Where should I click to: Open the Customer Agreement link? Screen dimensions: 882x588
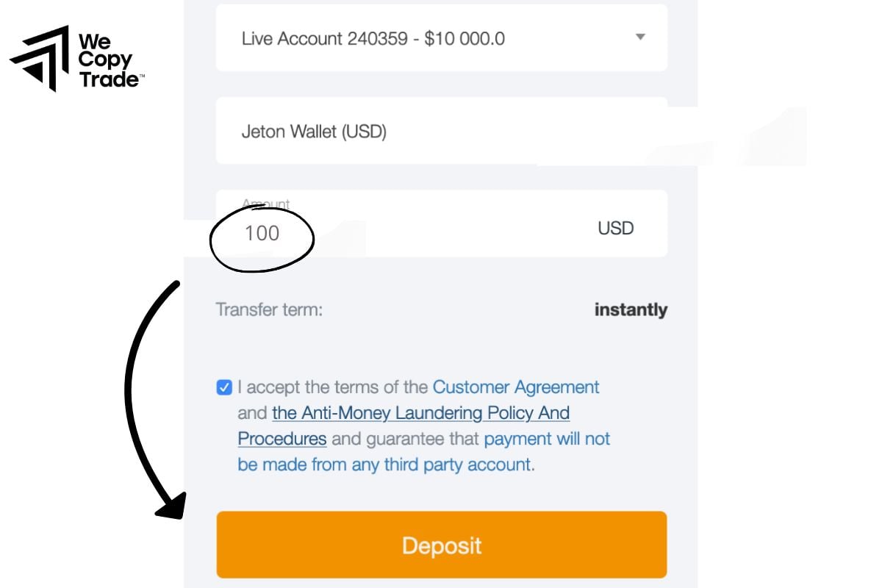tap(514, 387)
